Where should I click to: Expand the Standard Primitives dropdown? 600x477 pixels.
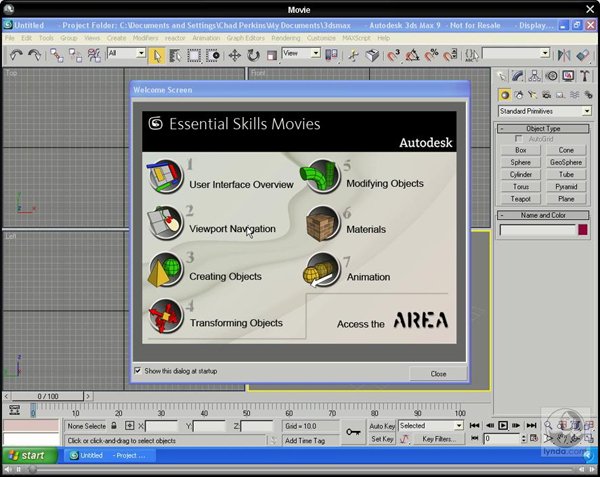click(586, 111)
